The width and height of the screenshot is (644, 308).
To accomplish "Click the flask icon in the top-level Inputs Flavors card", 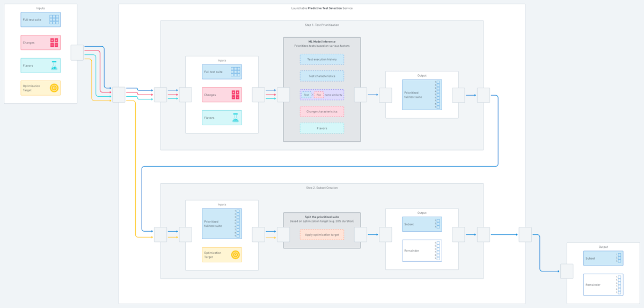I will 54,66.
